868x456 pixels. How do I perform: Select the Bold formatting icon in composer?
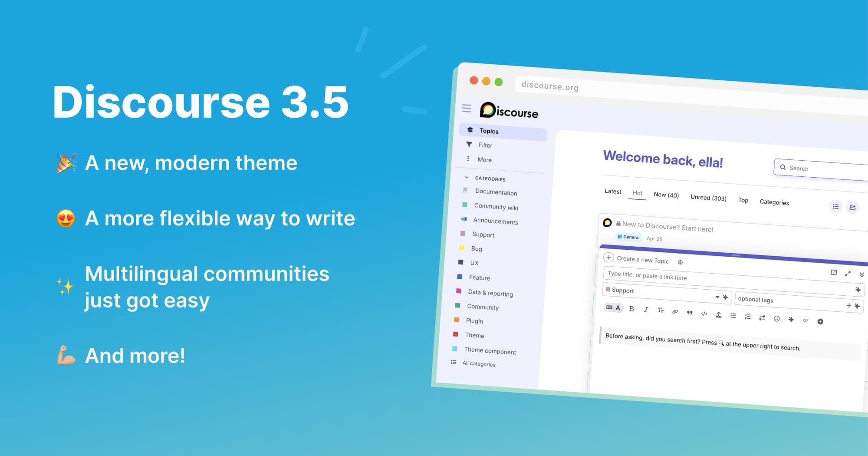coord(631,309)
